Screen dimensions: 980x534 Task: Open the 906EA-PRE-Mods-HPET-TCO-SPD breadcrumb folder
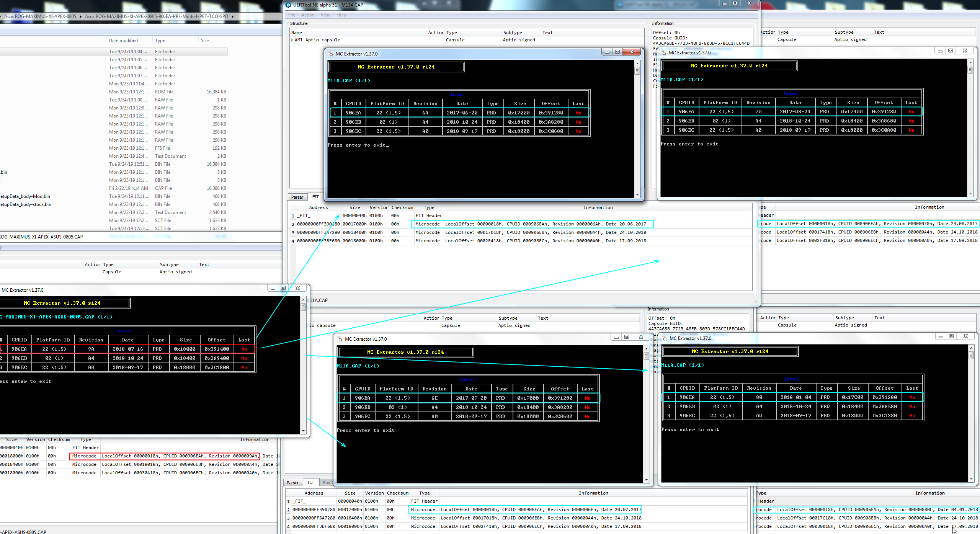157,16
